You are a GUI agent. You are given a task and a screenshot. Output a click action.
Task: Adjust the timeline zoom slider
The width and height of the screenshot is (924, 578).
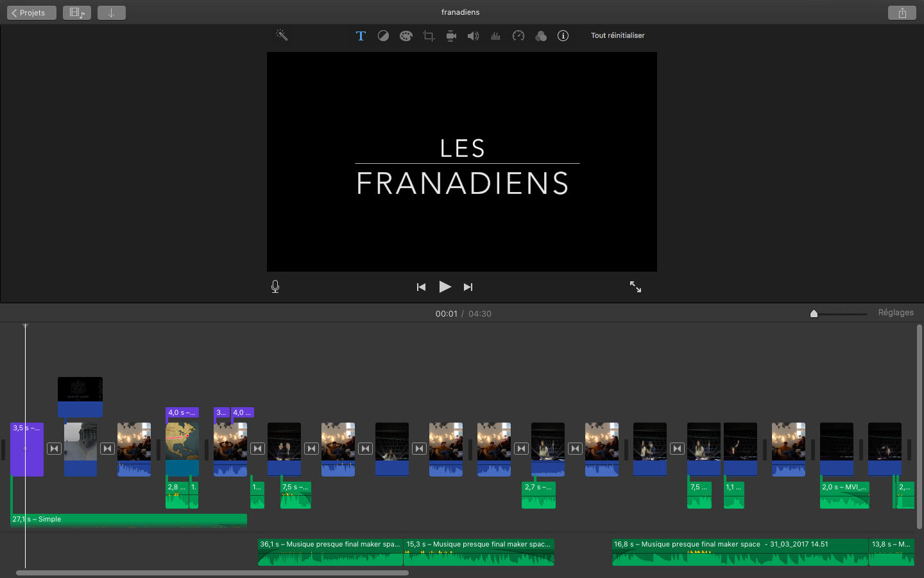pos(814,313)
